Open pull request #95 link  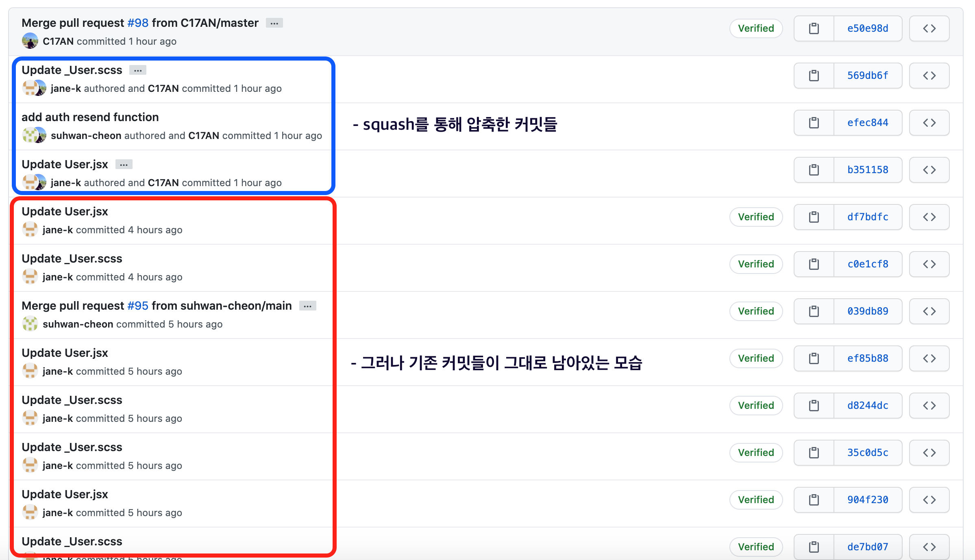pyautogui.click(x=138, y=306)
